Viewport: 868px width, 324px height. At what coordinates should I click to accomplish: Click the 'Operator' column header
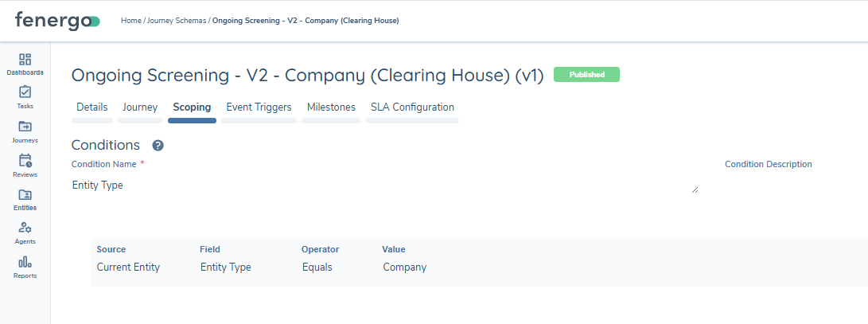[321, 249]
